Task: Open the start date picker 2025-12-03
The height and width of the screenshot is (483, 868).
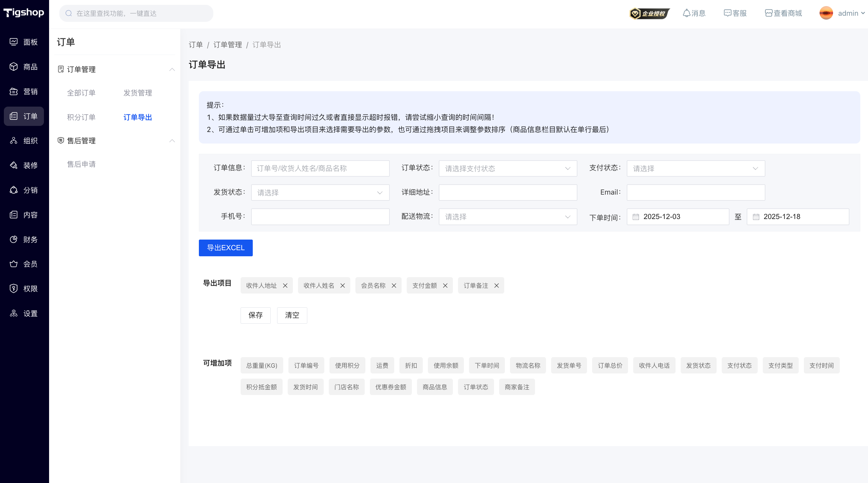Action: pos(677,216)
